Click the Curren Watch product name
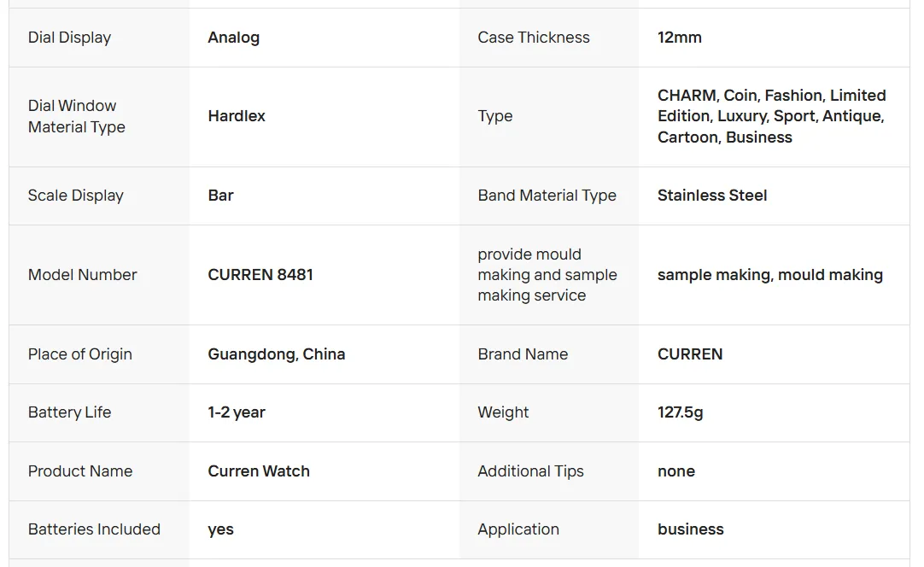Screen dimensions: 924x567 pos(258,471)
